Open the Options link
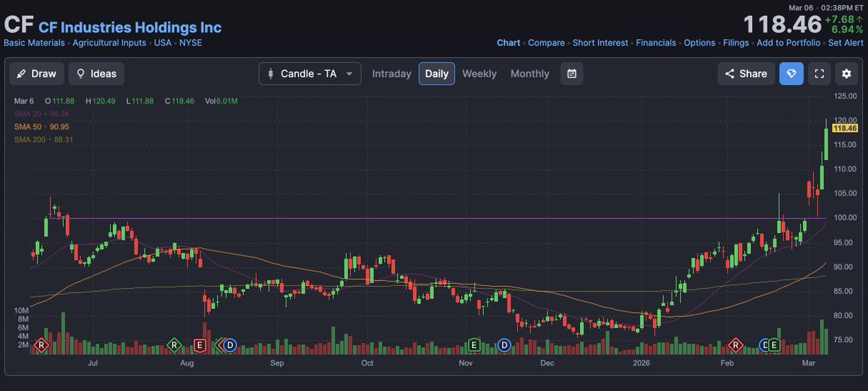The image size is (868, 391). 699,43
